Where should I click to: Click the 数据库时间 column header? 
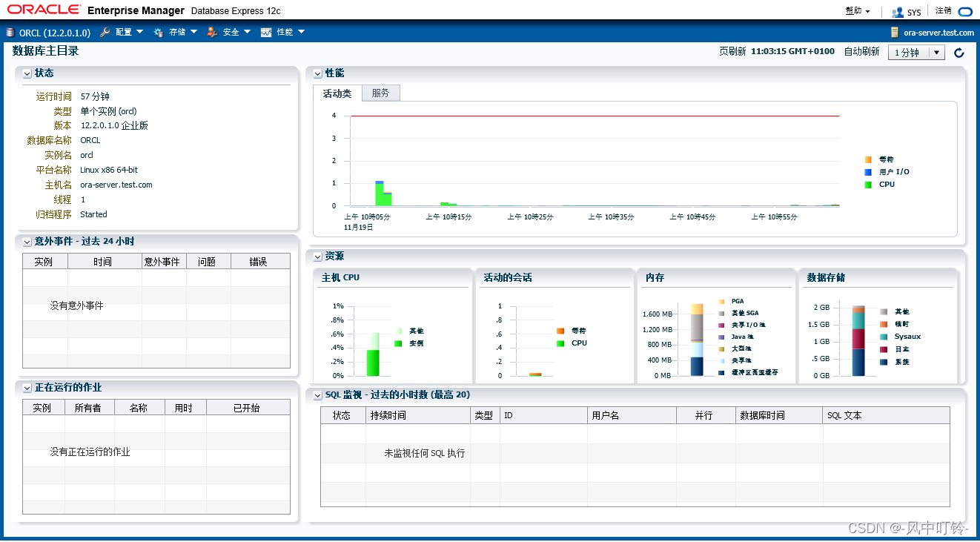779,415
